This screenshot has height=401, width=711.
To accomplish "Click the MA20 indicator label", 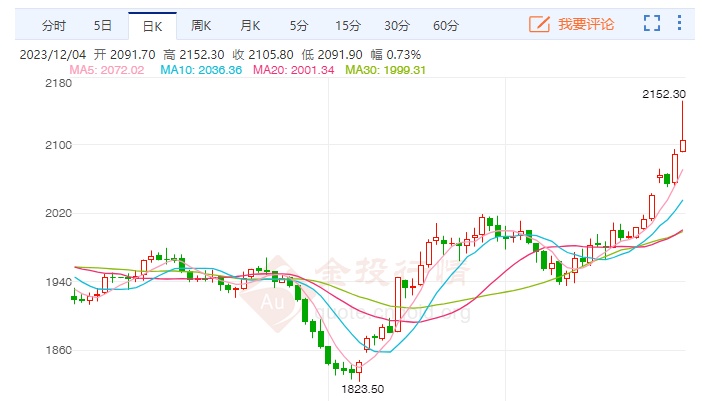I will point(292,69).
